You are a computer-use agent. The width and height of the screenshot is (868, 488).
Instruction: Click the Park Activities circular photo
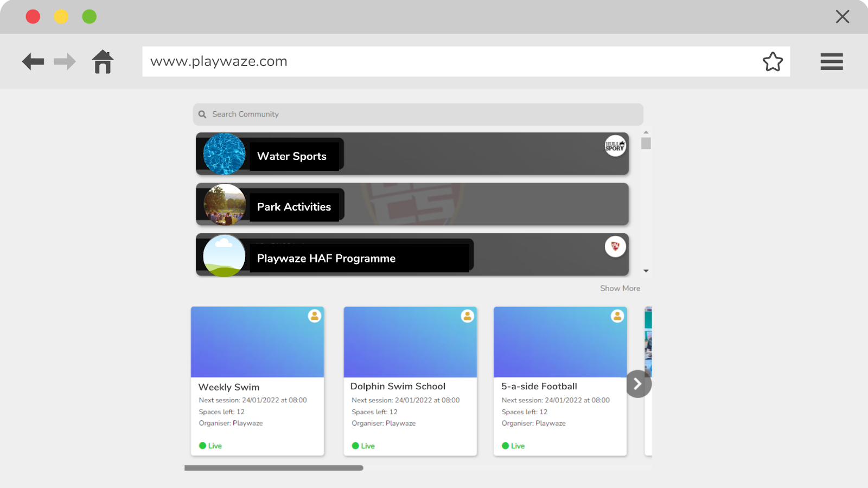coord(224,204)
